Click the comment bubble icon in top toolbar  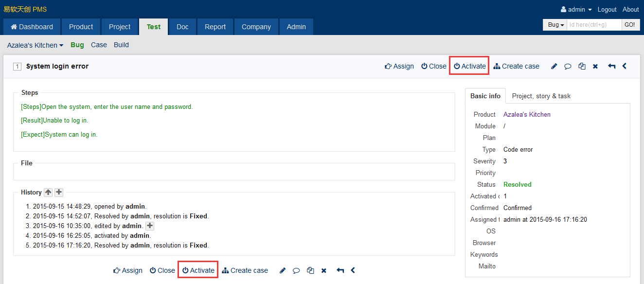[567, 67]
